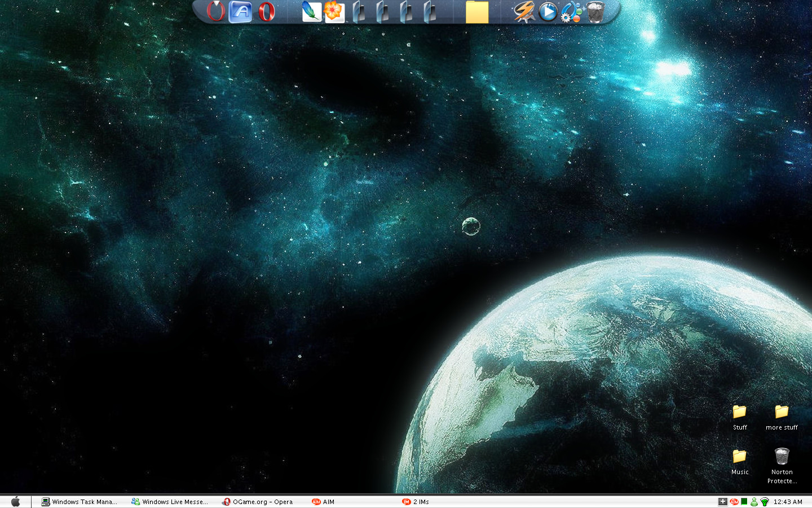This screenshot has width=812, height=508.
Task: Click the Opera icon beside the feather icon
Action: click(x=267, y=12)
